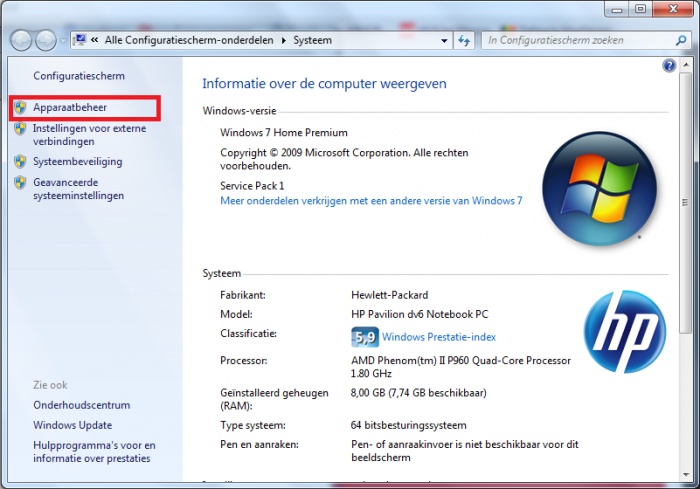The width and height of the screenshot is (700, 489).
Task: Click 64 bitsbesturingssysteem value
Action: click(x=408, y=425)
